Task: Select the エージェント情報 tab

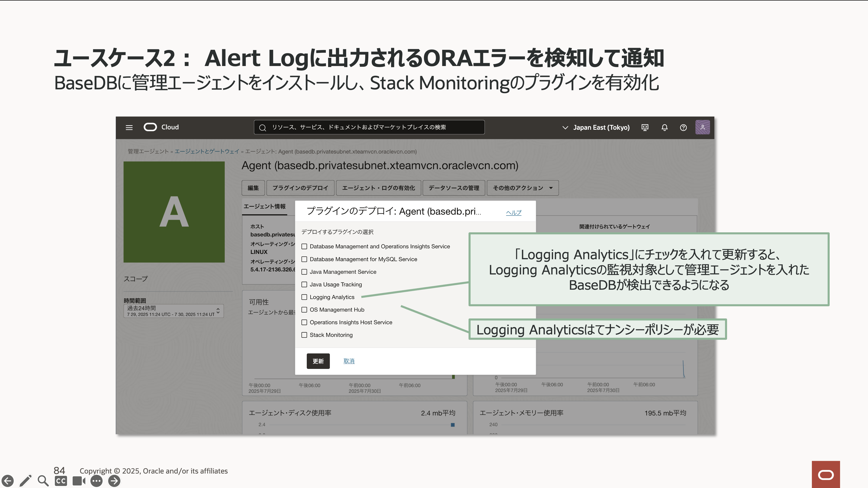Action: point(265,206)
